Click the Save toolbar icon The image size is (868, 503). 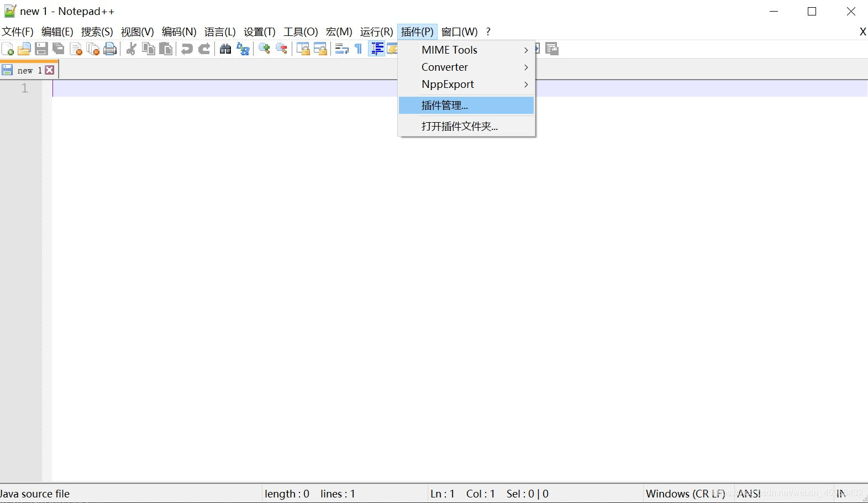41,49
